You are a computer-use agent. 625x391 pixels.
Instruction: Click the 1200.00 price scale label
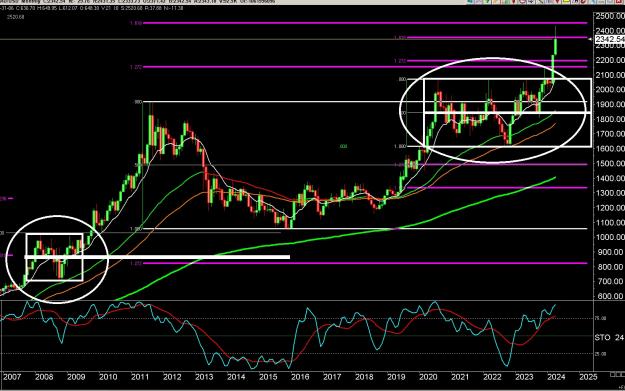pyautogui.click(x=610, y=208)
